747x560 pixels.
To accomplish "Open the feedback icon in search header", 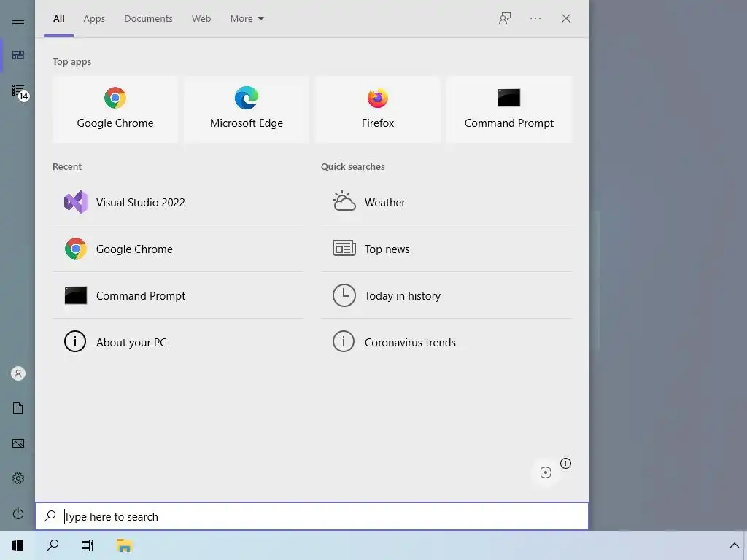I will pos(505,18).
